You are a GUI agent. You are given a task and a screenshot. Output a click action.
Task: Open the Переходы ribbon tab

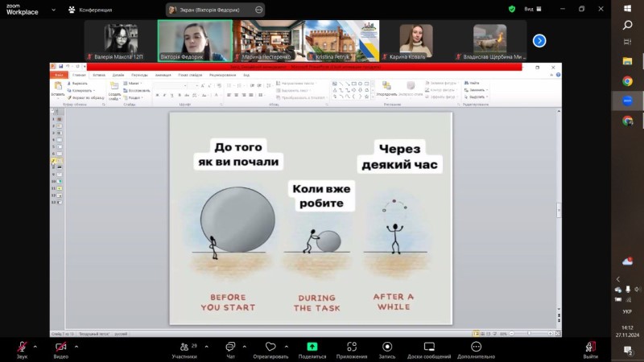point(139,75)
